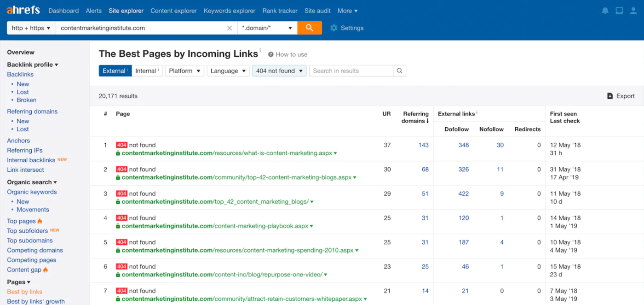Open Rank tracker in the top navigation
This screenshot has width=644, height=305.
280,11
